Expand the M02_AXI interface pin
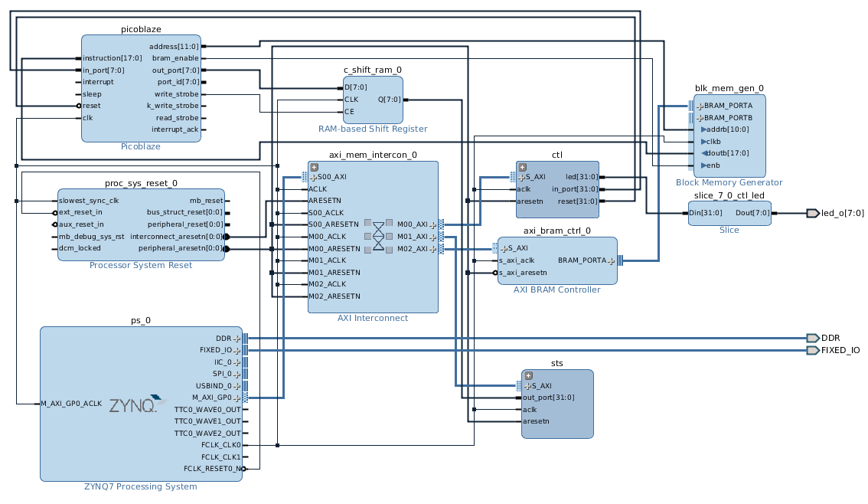Screen dimensions: 868x504 click(433, 249)
